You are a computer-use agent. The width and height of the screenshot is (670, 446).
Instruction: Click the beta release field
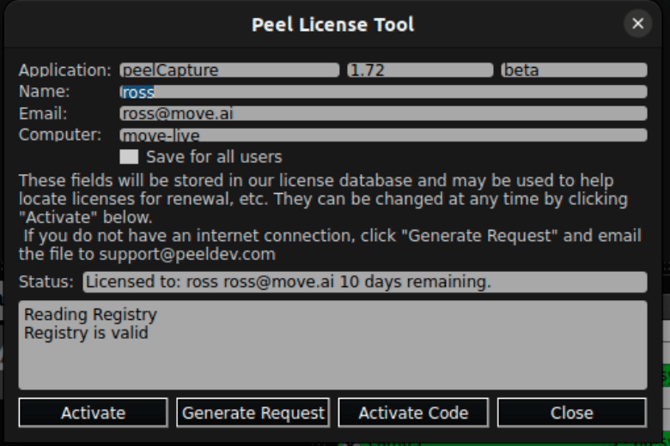pos(574,70)
